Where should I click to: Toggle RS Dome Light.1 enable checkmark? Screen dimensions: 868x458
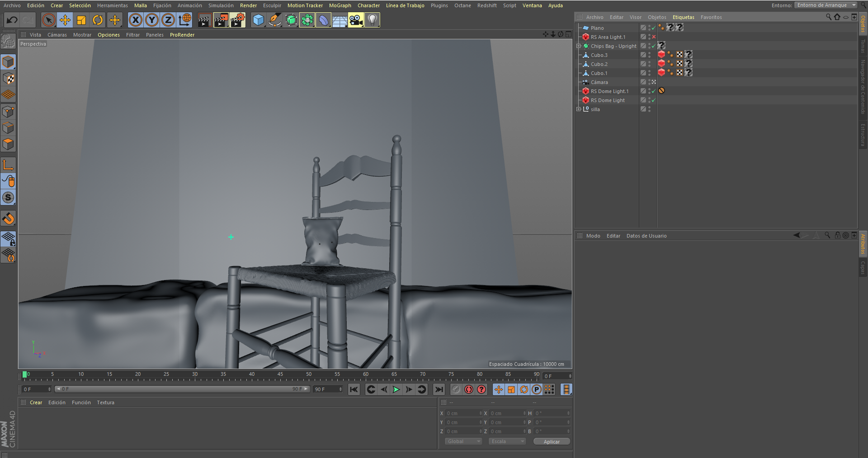click(x=654, y=91)
